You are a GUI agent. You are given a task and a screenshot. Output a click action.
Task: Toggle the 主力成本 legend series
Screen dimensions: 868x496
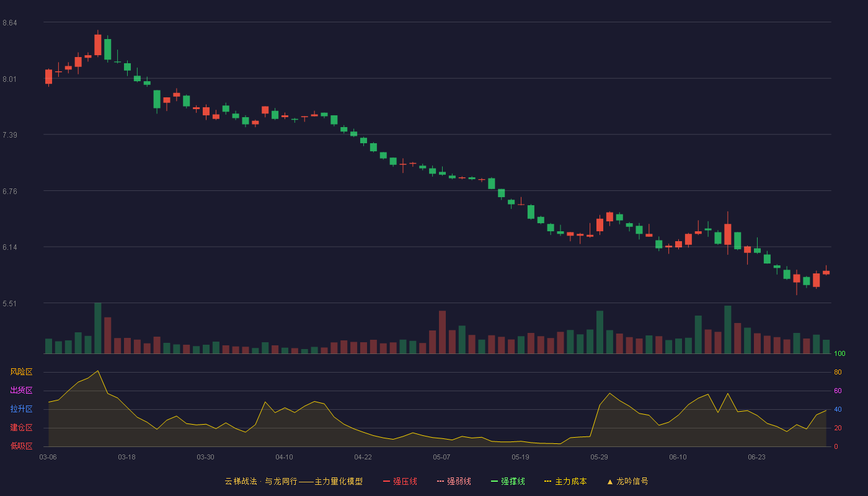click(x=565, y=481)
